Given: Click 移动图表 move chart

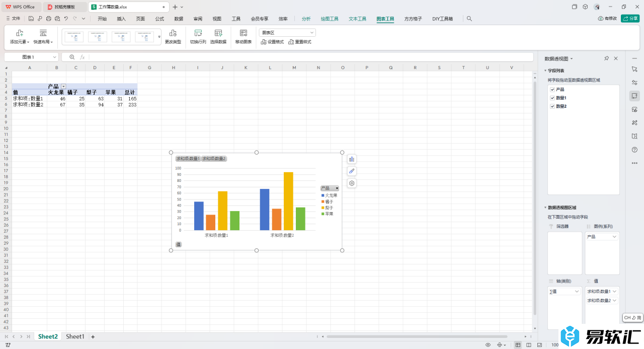Looking at the screenshot, I should (244, 37).
